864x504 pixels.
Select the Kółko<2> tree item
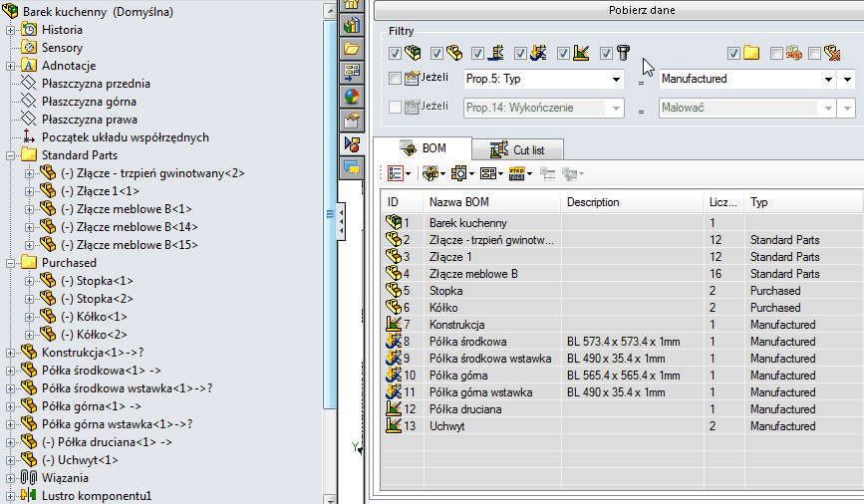[x=94, y=335]
